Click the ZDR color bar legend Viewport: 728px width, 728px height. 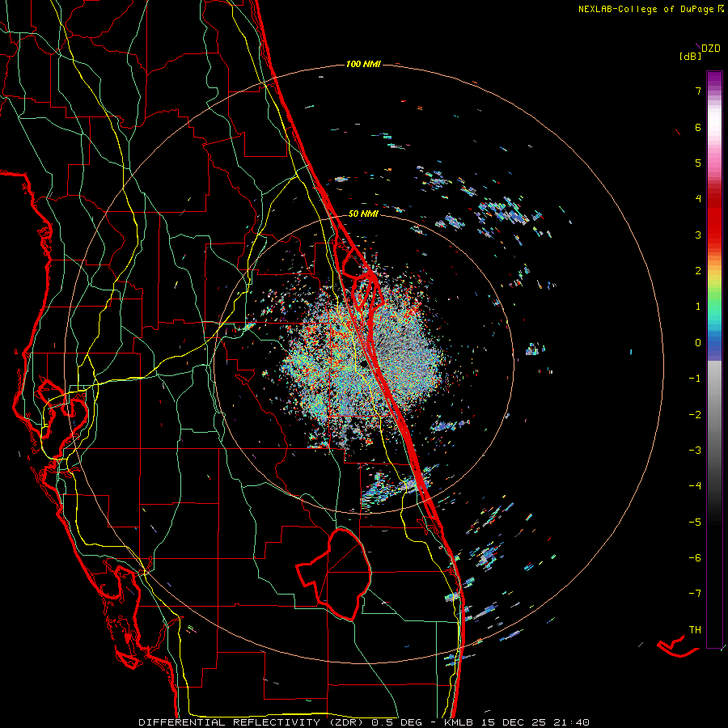pos(714,359)
